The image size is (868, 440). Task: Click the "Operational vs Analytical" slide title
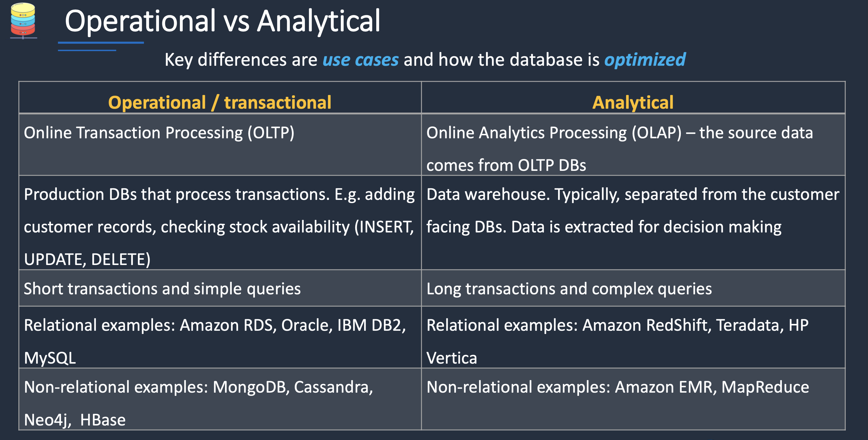(222, 22)
